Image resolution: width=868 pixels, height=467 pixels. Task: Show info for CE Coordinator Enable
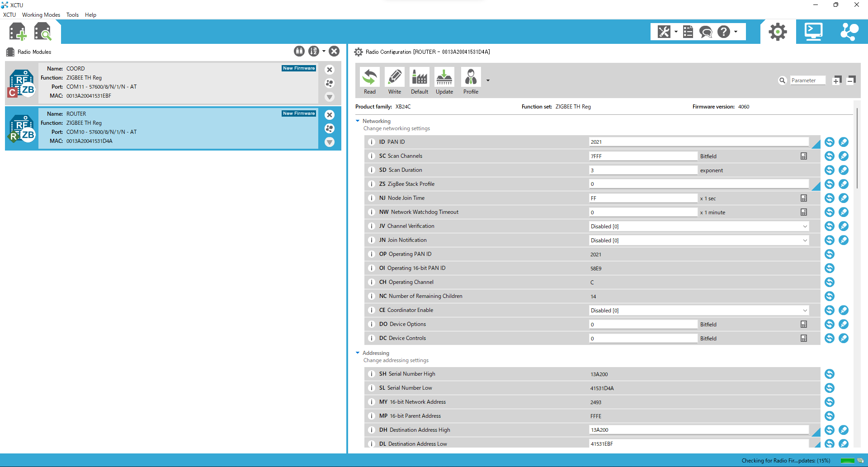pos(372,310)
